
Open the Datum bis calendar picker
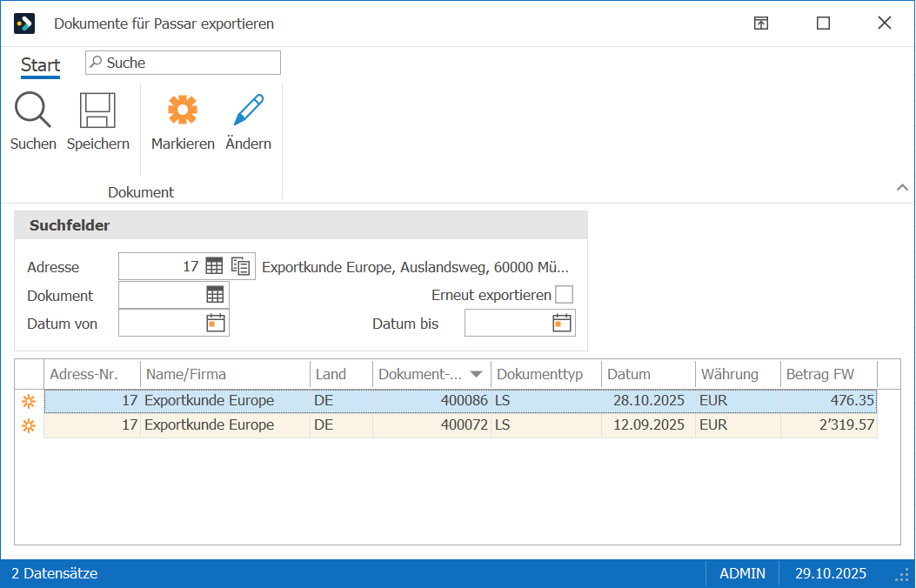click(x=562, y=323)
